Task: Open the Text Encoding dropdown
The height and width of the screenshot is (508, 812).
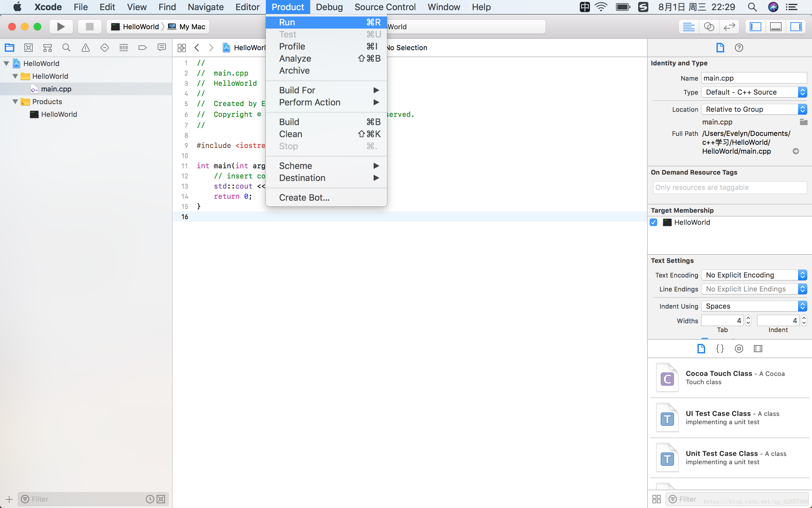Action: (754, 275)
